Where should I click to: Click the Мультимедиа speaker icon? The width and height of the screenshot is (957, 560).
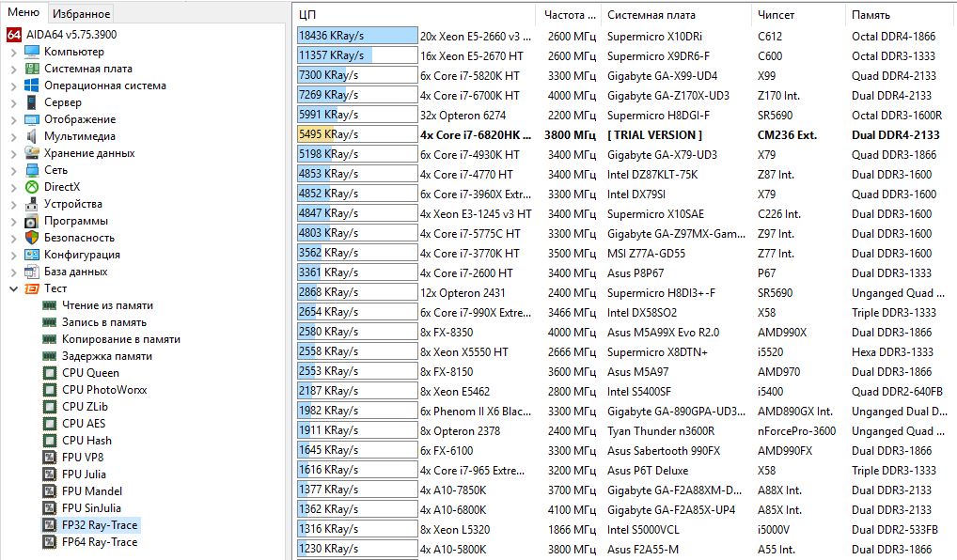(32, 136)
